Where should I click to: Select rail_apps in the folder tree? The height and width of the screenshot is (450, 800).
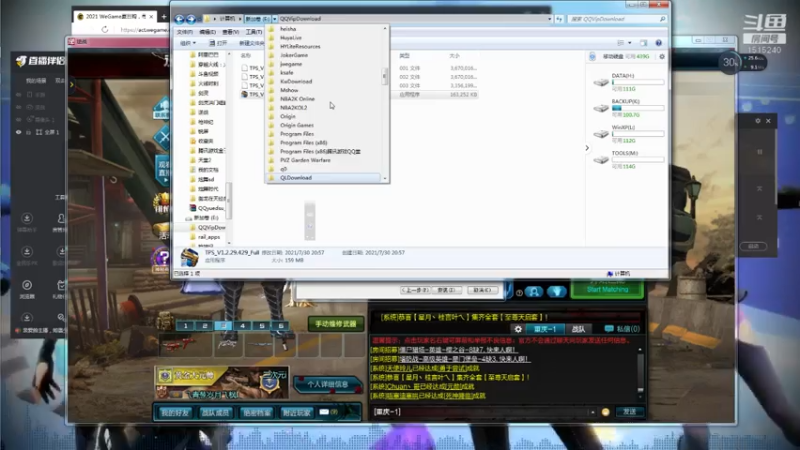208,237
